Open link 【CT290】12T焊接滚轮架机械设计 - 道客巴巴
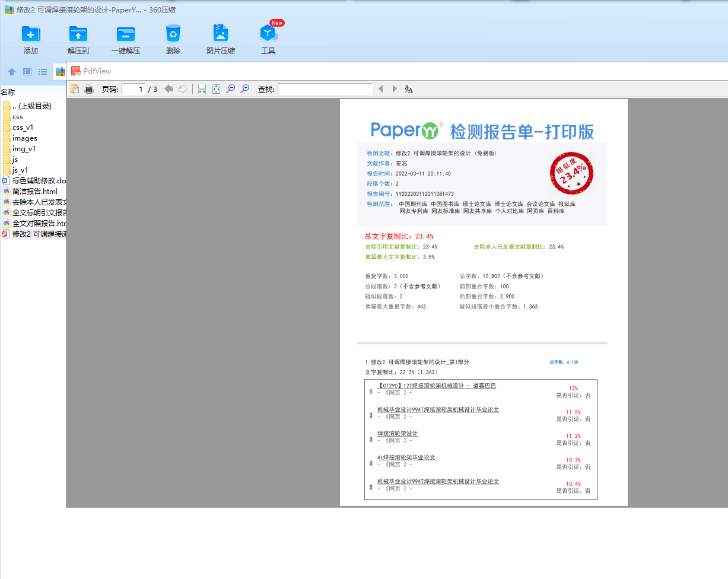 click(437, 386)
